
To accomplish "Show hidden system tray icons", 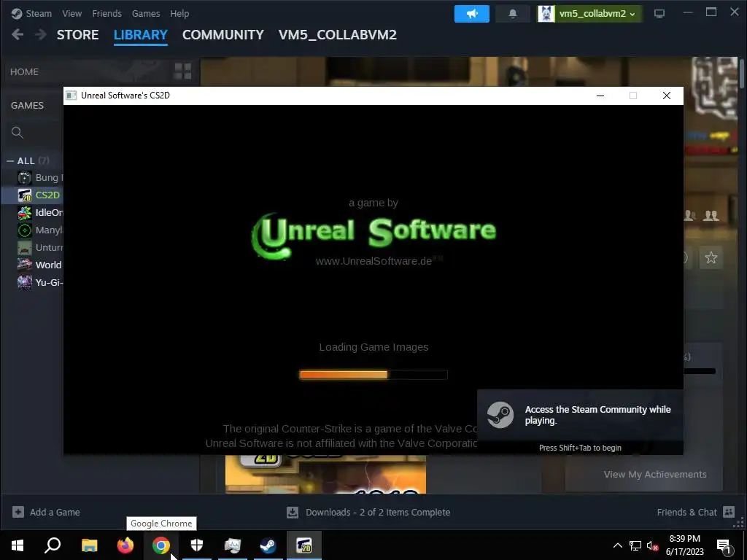I will [617, 545].
